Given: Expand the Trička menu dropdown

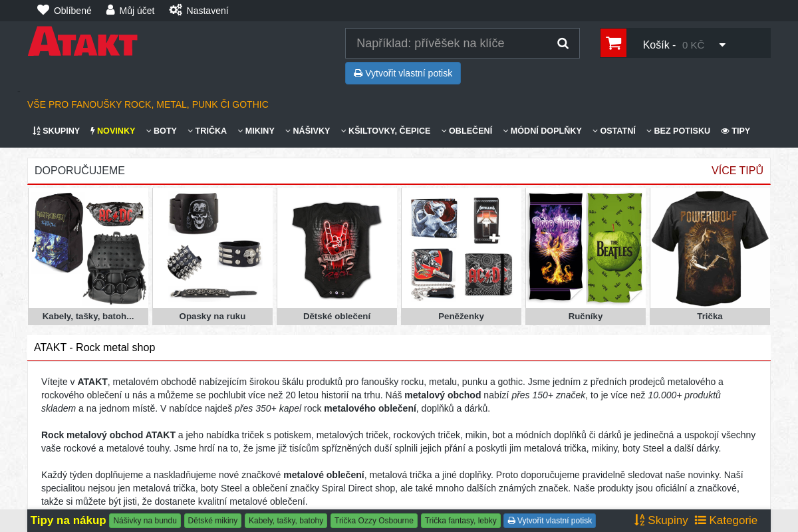Looking at the screenshot, I should click(x=207, y=131).
